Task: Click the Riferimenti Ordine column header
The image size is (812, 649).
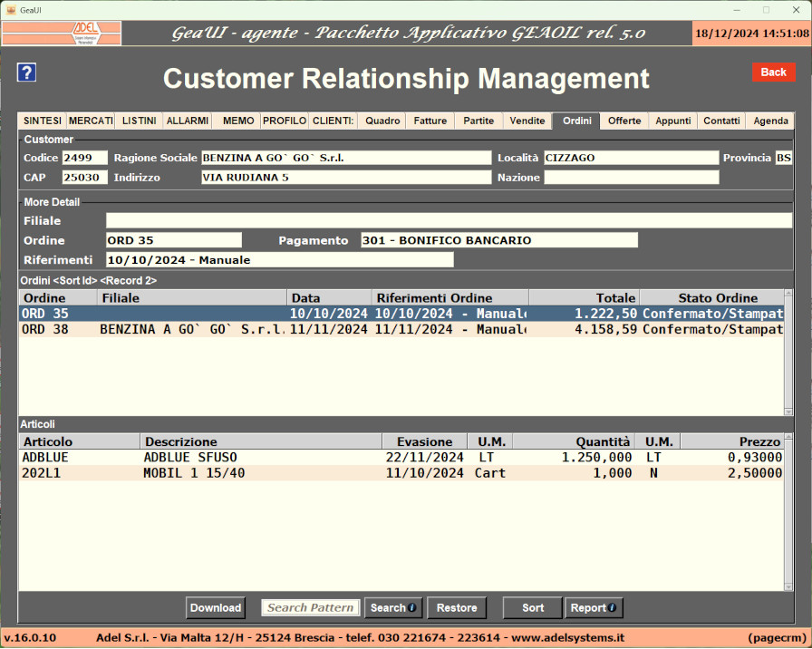Action: click(x=450, y=298)
